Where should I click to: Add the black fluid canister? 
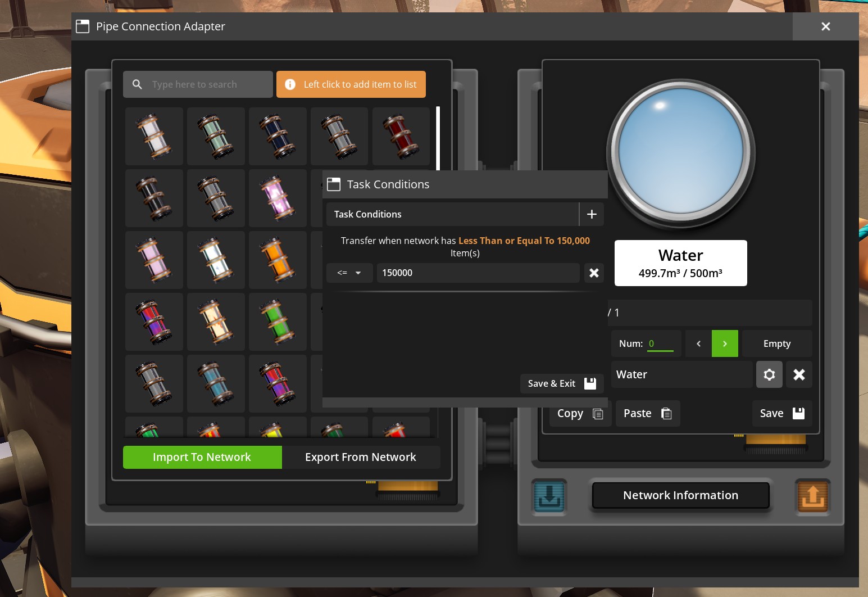click(x=154, y=198)
